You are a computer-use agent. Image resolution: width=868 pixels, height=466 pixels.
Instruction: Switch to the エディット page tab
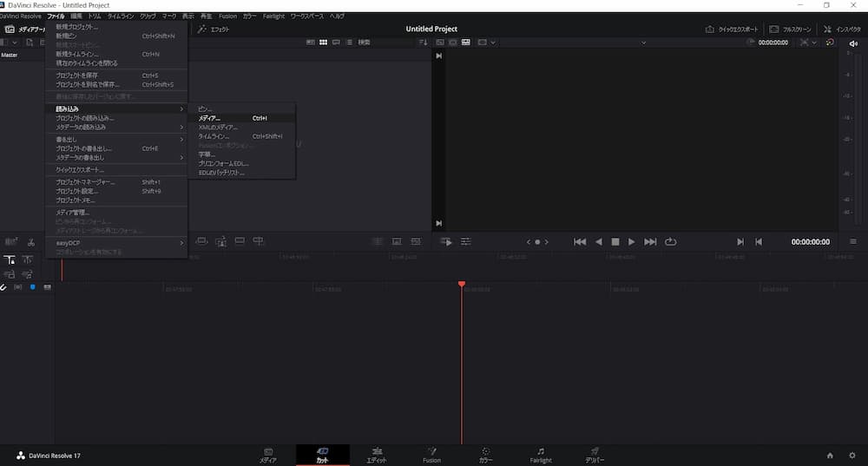(377, 455)
